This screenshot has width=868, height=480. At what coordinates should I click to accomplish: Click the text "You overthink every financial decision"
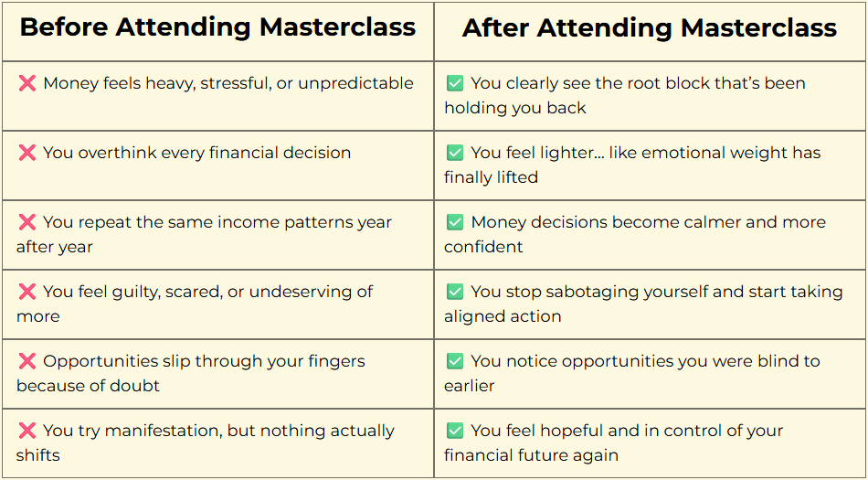point(196,153)
